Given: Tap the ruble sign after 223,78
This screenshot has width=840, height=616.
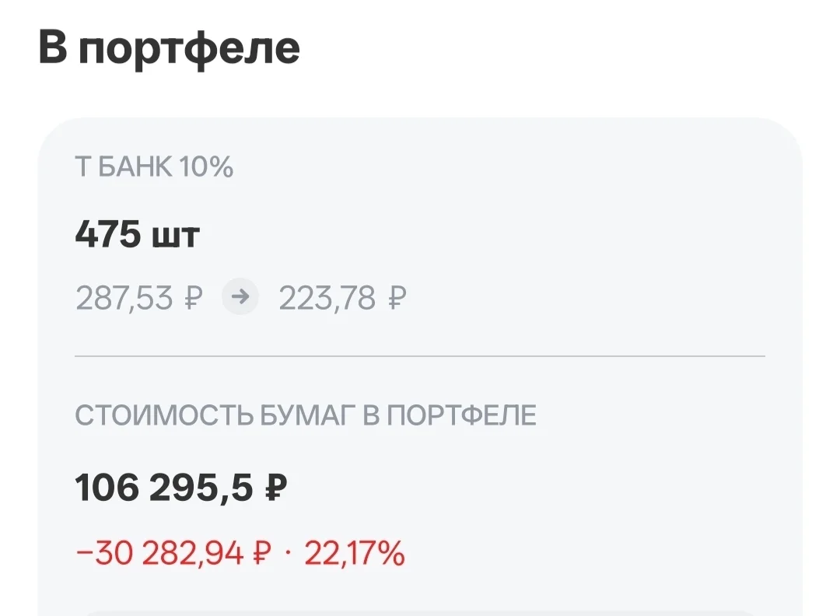Looking at the screenshot, I should tap(397, 298).
